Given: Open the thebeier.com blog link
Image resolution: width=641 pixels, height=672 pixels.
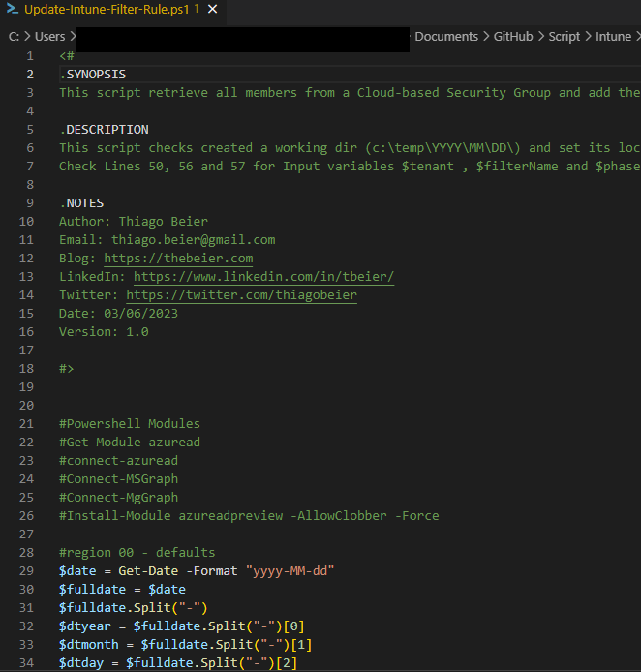Looking at the screenshot, I should click(178, 259).
